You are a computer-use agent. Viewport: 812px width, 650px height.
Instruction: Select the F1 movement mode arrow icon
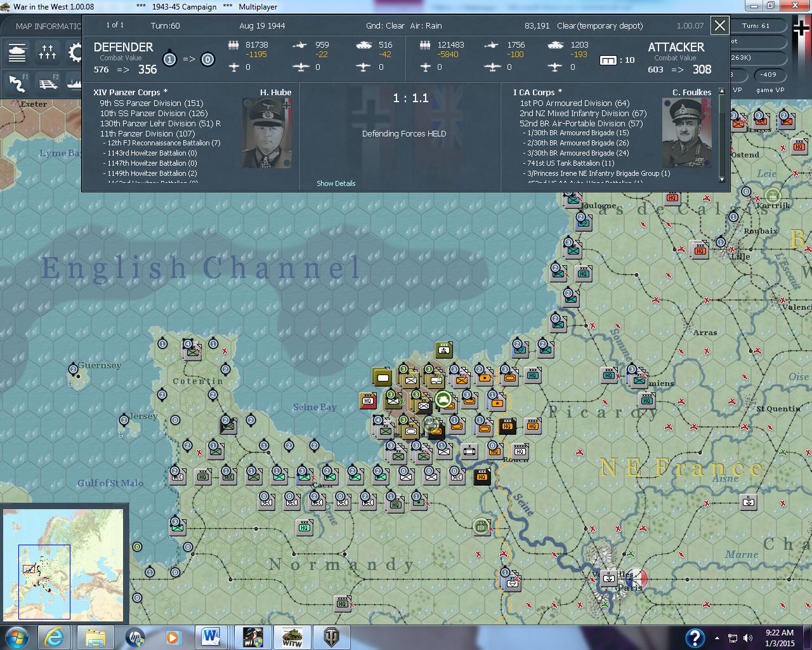pos(17,83)
